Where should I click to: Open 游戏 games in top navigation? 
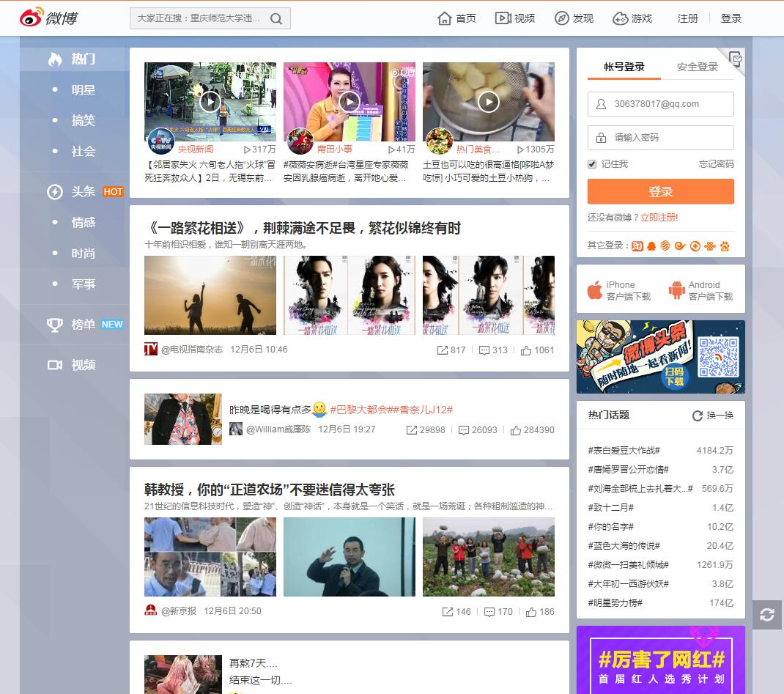coord(632,18)
